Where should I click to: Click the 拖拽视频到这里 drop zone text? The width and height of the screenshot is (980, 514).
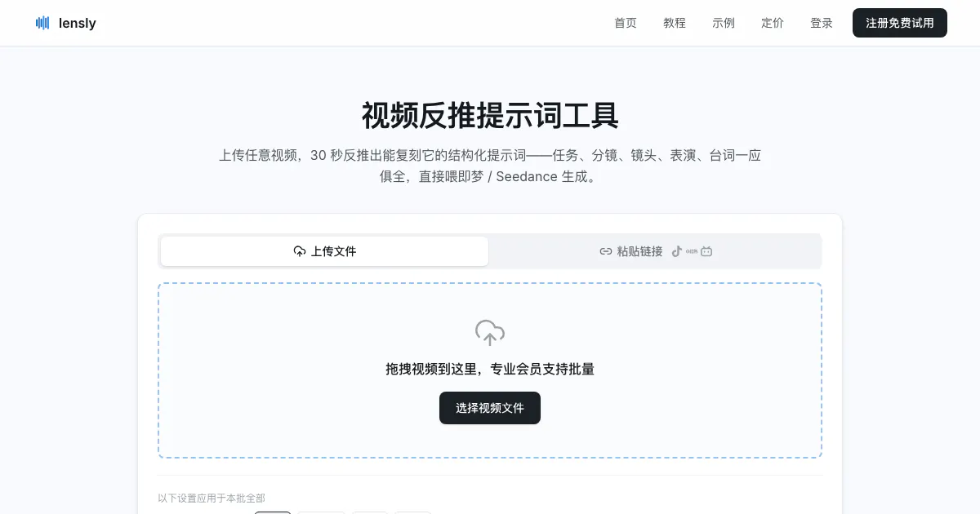click(490, 370)
